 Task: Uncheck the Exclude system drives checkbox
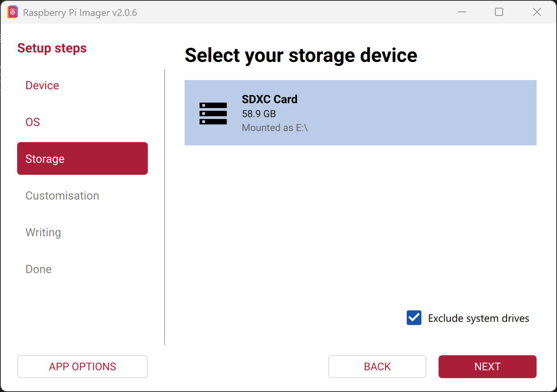[414, 318]
